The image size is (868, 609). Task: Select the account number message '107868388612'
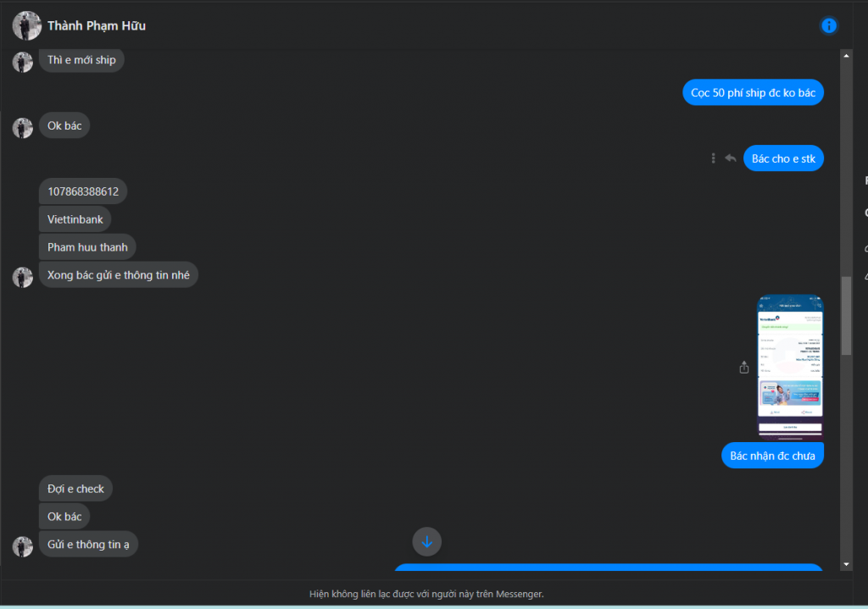click(83, 191)
